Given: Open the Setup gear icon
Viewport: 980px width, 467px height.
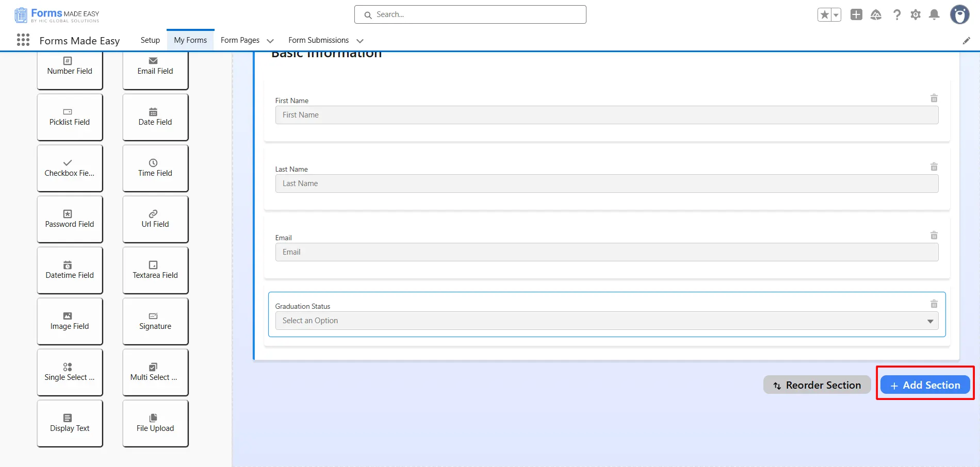Looking at the screenshot, I should (916, 15).
